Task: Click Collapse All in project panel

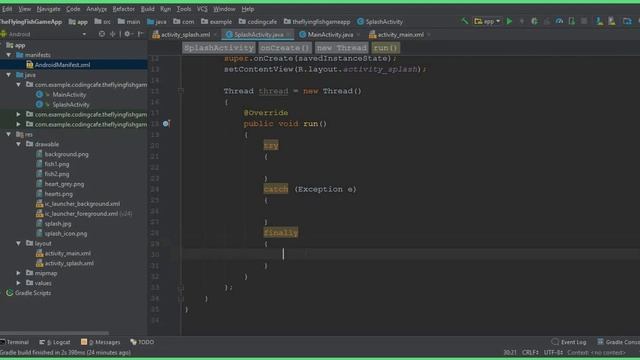Action: [112, 34]
